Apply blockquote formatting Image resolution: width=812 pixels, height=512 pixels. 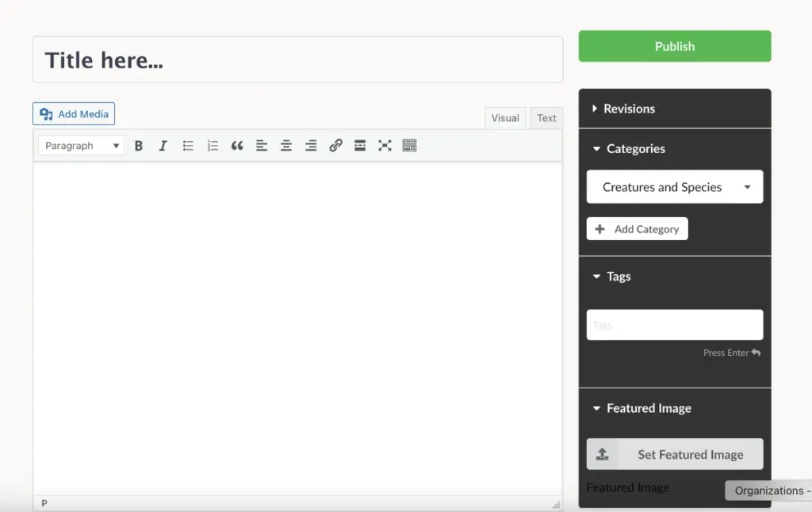tap(236, 146)
